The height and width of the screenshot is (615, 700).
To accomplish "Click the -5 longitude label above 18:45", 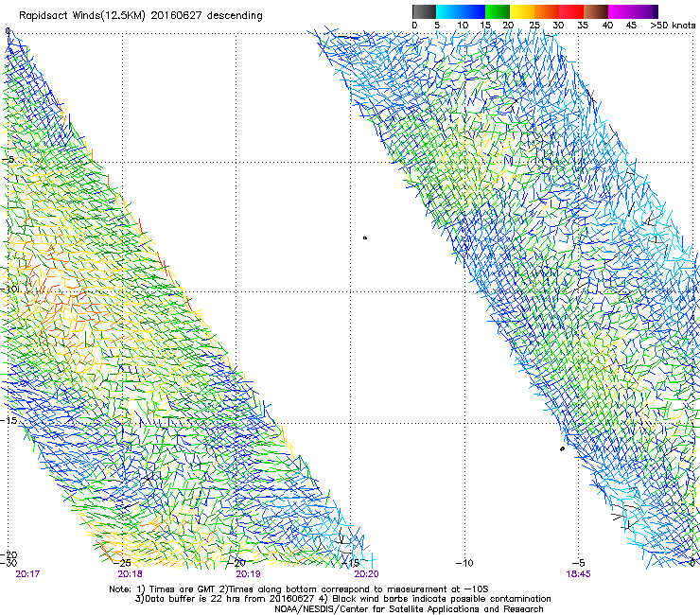I will [x=579, y=563].
